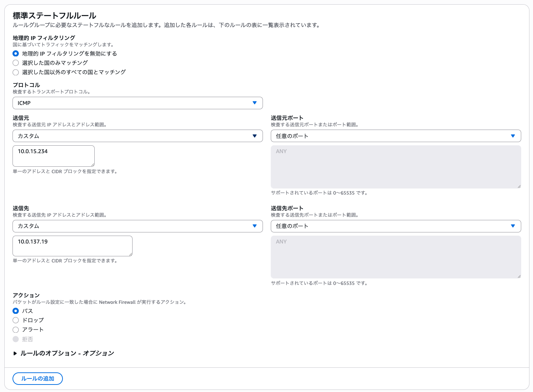Select the アラート action radio button

point(16,330)
